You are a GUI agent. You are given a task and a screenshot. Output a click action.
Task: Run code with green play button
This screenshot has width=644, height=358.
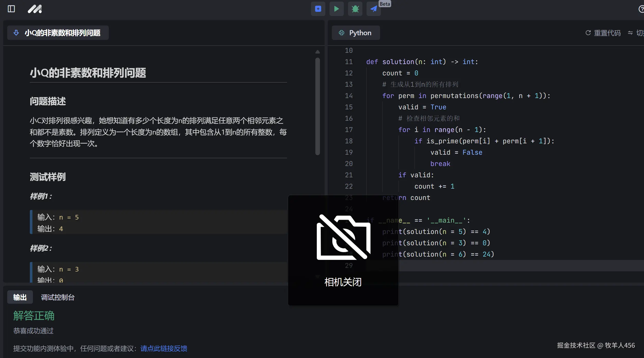(x=336, y=9)
